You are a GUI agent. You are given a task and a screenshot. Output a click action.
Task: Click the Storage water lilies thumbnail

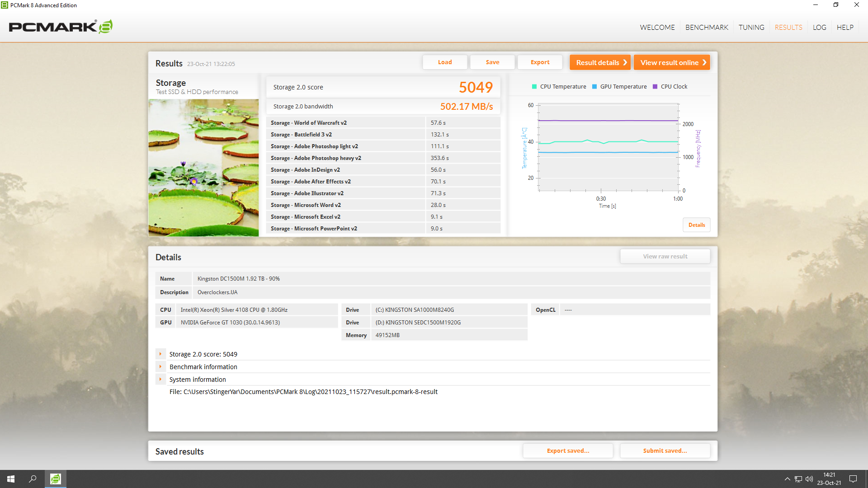(203, 168)
